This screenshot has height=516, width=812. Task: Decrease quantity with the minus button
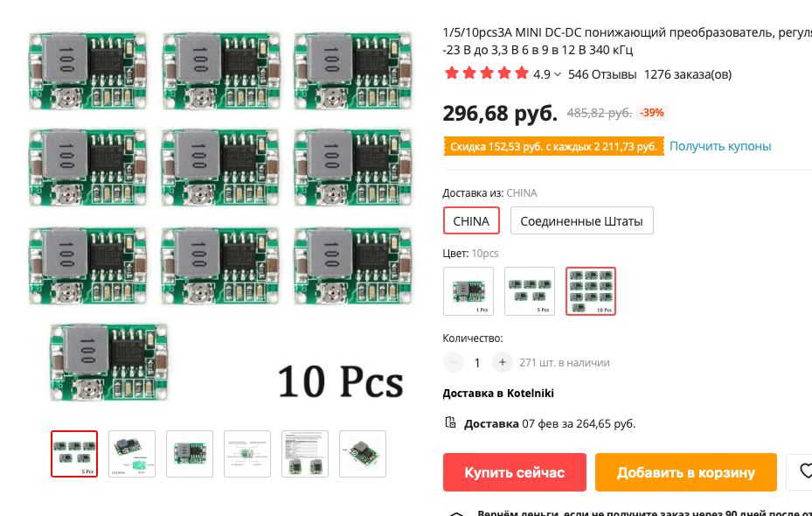(453, 362)
